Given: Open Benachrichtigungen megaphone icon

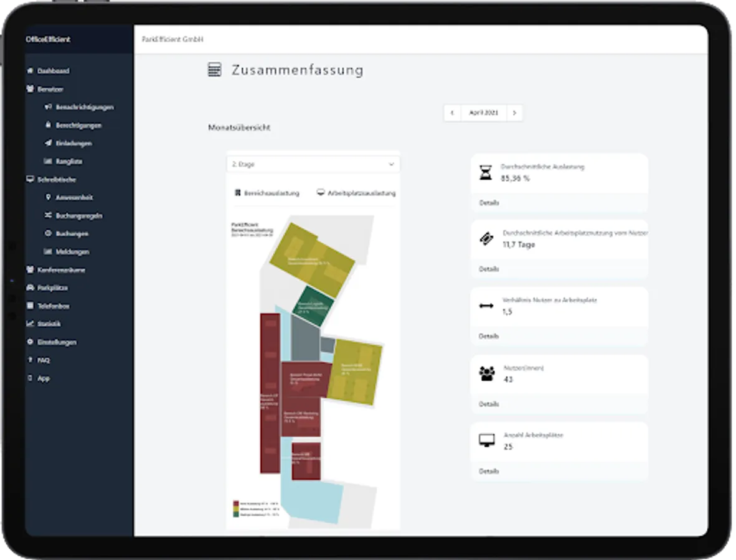Looking at the screenshot, I should pyautogui.click(x=48, y=107).
